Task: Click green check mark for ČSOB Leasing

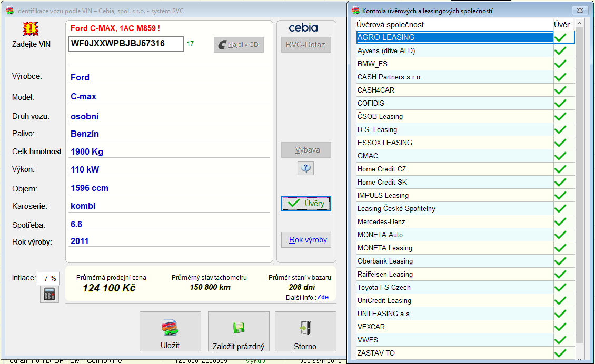Action: (560, 116)
